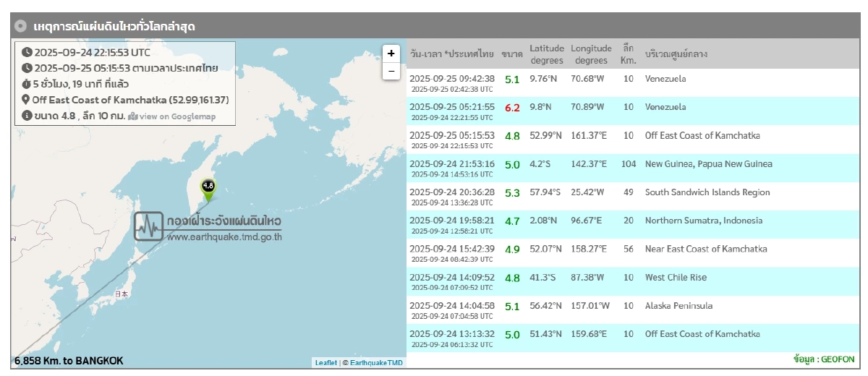The image size is (868, 376).
Task: Click the 5 ชั่วโมง, 19 นาที ที่แล้ว line
Action: coord(81,84)
